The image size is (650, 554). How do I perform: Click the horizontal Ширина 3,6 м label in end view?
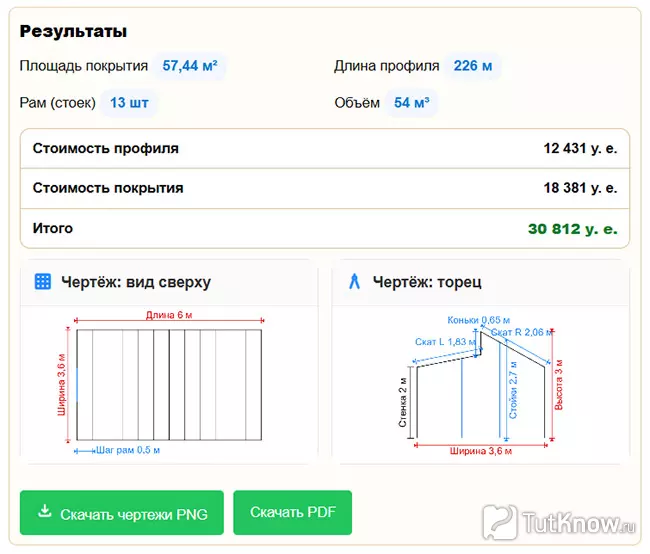click(481, 451)
